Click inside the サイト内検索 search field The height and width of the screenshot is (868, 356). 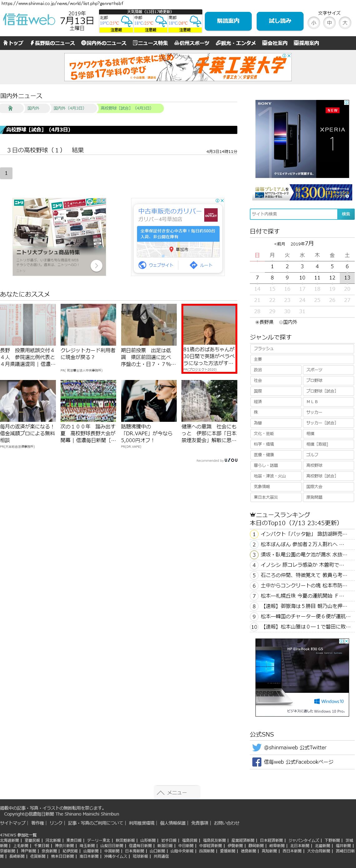click(x=293, y=214)
